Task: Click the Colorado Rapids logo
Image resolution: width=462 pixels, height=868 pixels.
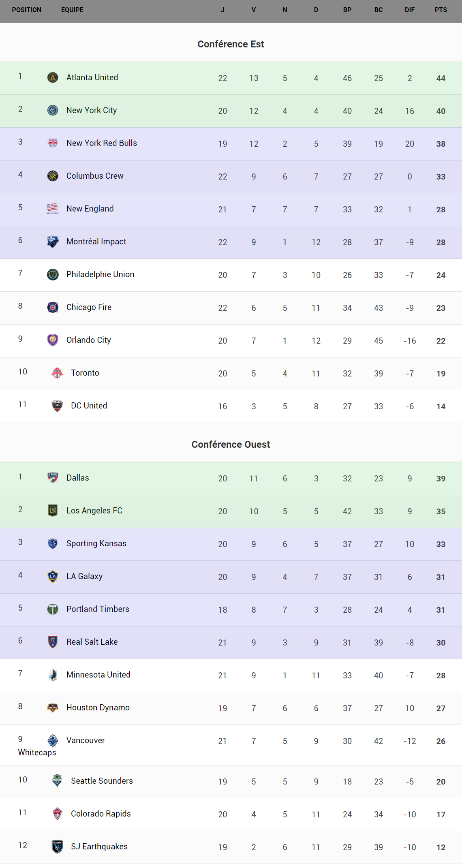Action: [x=57, y=814]
